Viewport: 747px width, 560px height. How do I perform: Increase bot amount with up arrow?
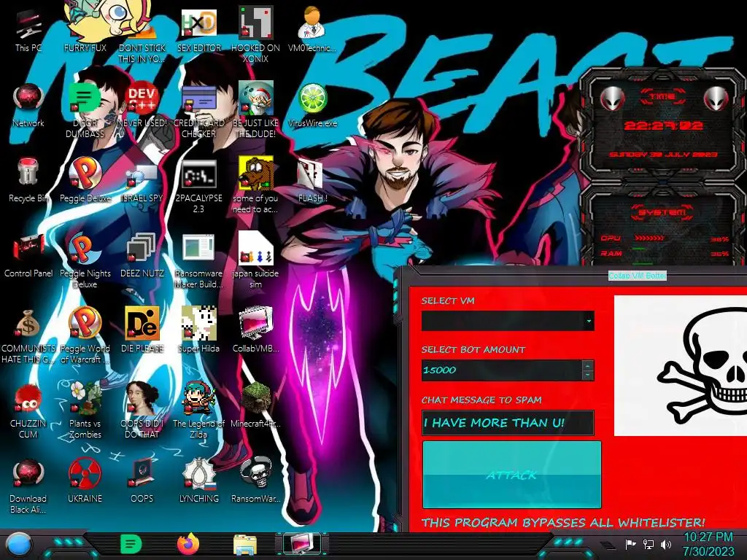tap(588, 366)
